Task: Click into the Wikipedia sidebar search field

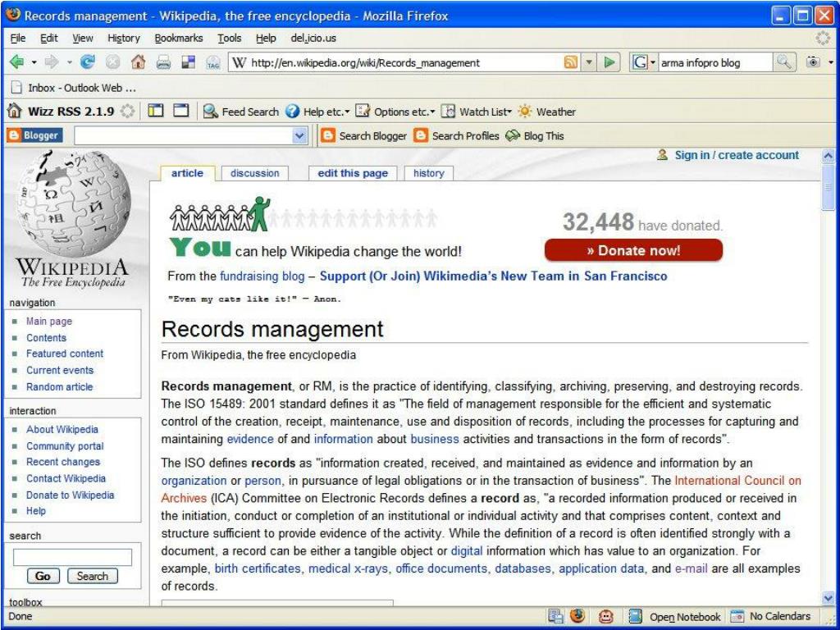Action: tap(72, 557)
